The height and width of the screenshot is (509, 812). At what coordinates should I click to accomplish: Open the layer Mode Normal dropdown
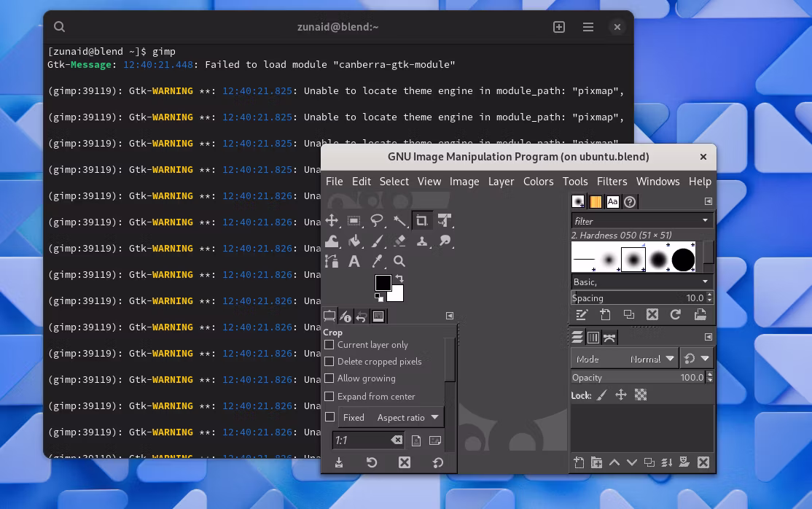click(625, 359)
